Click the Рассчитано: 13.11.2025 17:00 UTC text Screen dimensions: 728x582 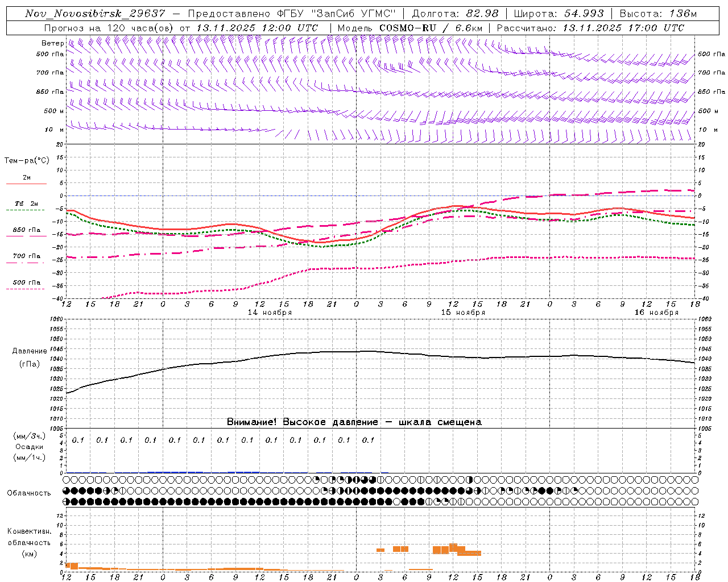590,28
